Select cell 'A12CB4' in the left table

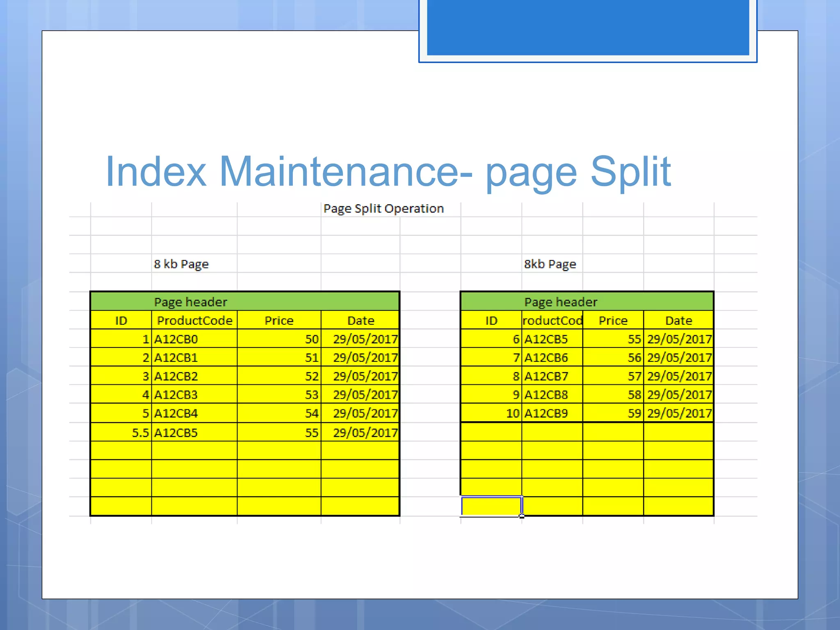[x=194, y=413]
